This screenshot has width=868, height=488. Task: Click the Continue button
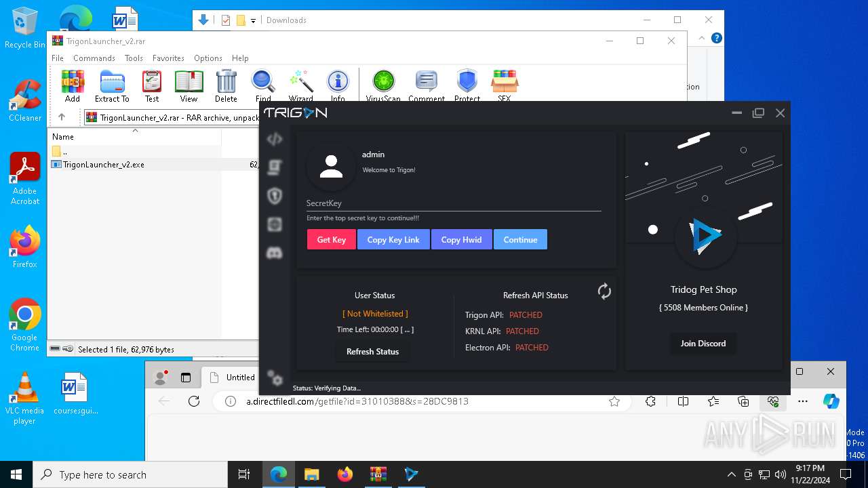point(521,239)
